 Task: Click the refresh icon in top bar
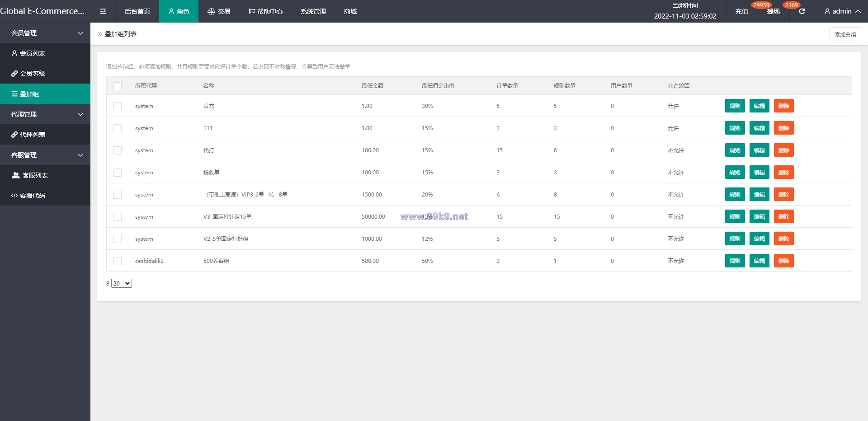click(x=802, y=11)
